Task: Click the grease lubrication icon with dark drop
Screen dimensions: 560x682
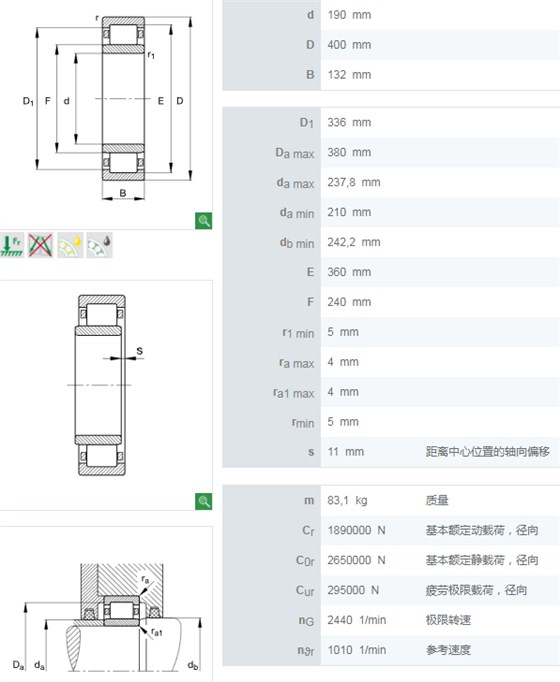Action: (99, 245)
